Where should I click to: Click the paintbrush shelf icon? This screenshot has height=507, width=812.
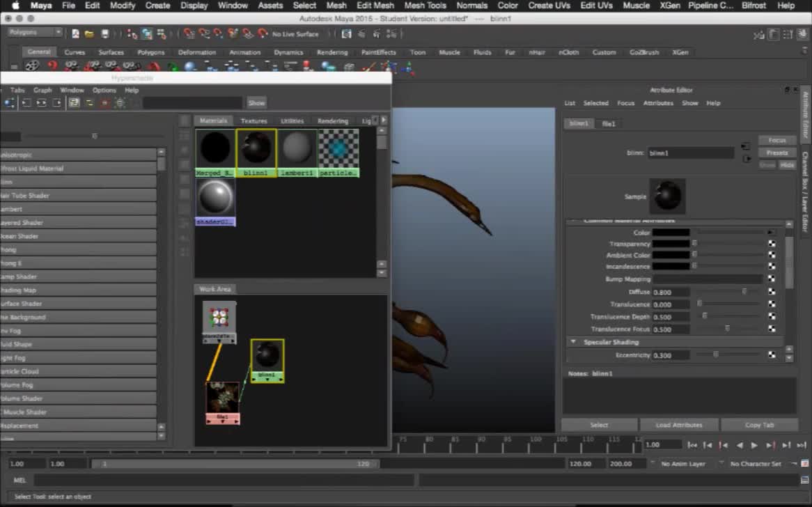pyautogui.click(x=368, y=66)
